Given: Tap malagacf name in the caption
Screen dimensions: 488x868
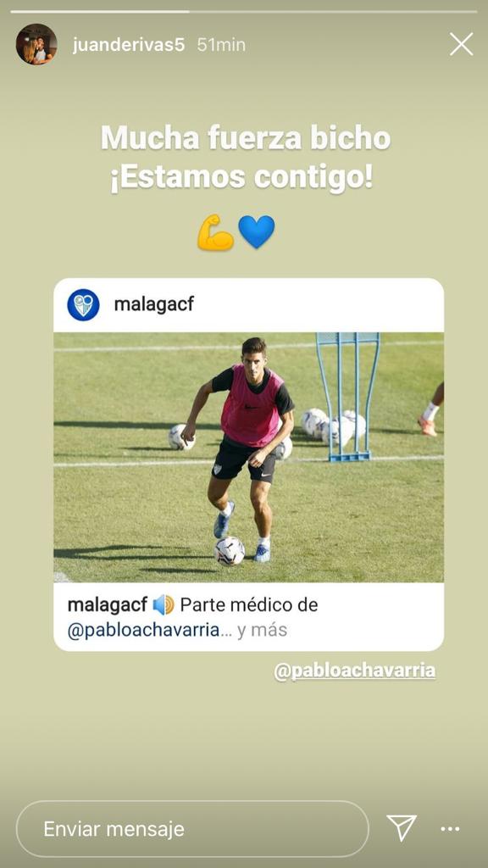Looking at the screenshot, I should pyautogui.click(x=108, y=605).
